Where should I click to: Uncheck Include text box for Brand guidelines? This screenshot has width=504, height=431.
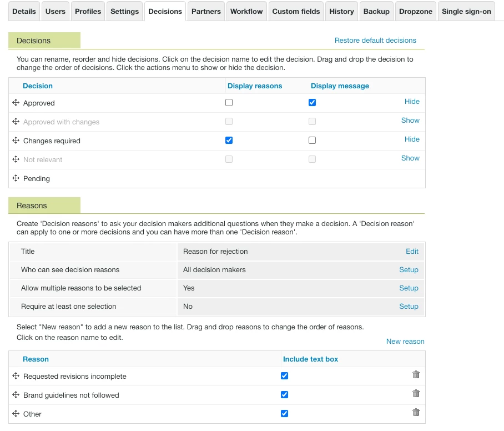coord(285,395)
